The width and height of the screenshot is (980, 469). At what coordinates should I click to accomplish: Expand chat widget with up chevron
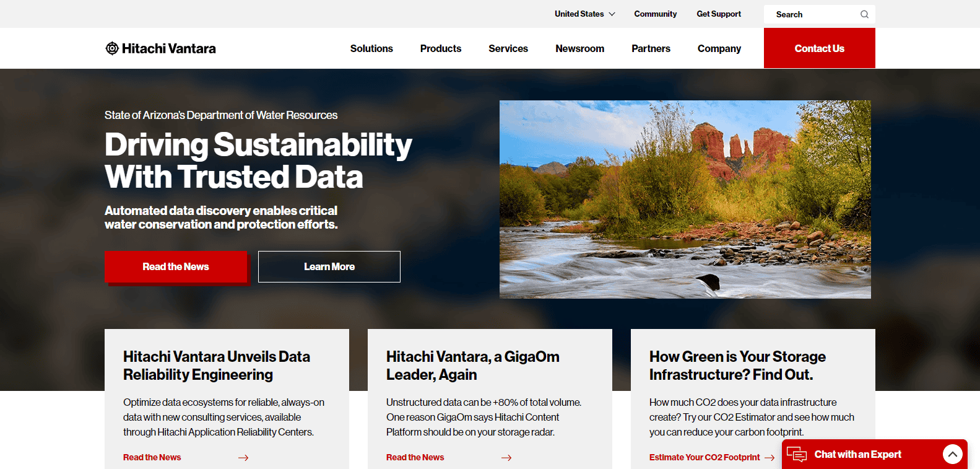click(952, 454)
